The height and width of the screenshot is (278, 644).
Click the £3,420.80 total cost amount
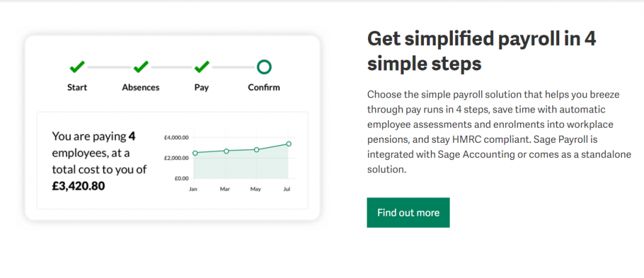point(79,186)
